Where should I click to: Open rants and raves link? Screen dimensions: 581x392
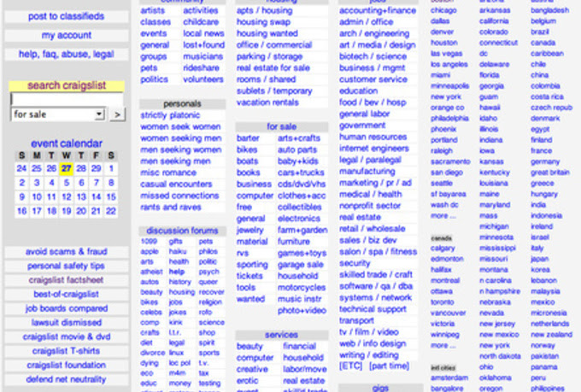tap(170, 208)
